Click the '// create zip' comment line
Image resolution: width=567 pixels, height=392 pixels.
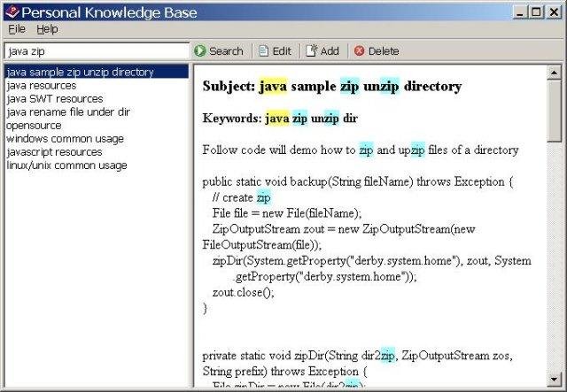click(x=242, y=197)
